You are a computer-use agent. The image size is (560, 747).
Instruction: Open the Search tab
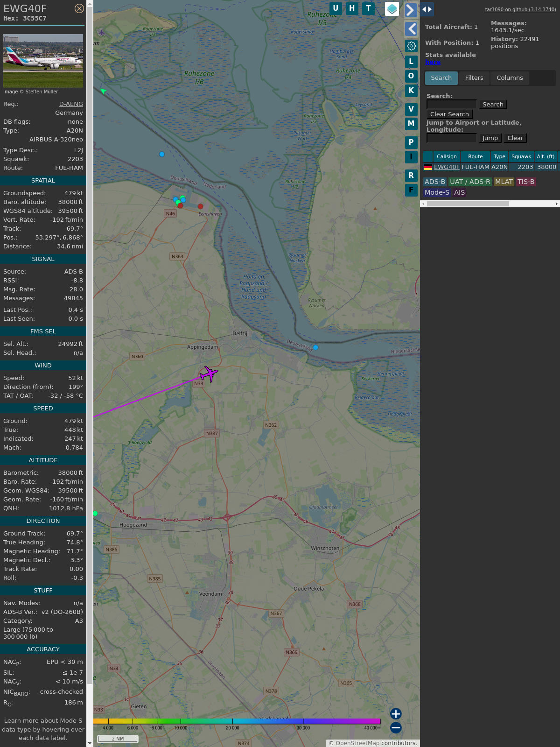pos(441,78)
